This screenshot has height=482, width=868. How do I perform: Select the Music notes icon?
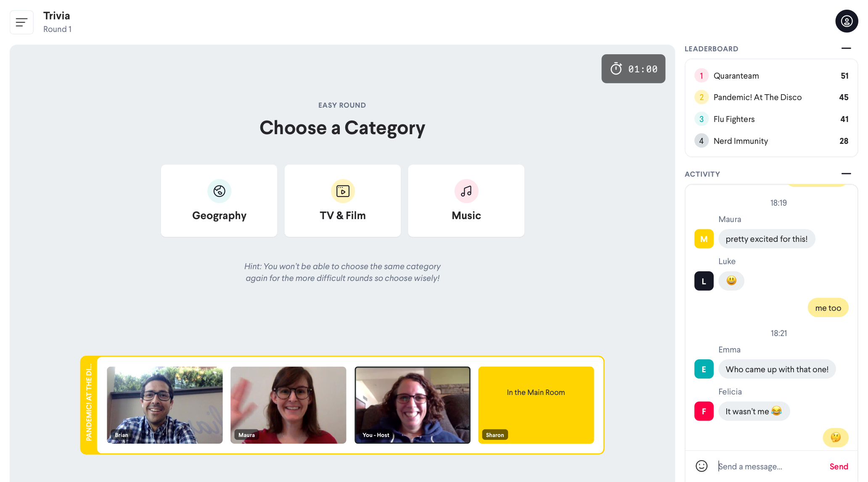click(466, 191)
